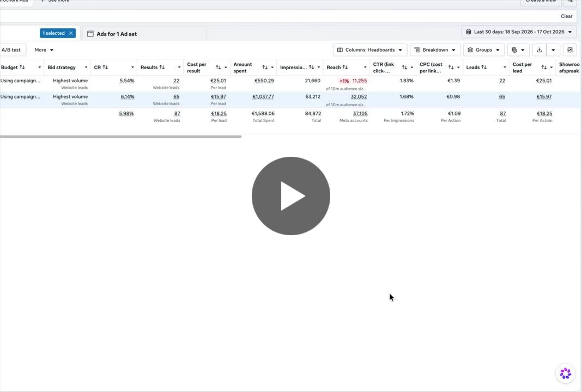Sort by CR using its sort arrows
The image size is (582, 392).
click(x=105, y=67)
